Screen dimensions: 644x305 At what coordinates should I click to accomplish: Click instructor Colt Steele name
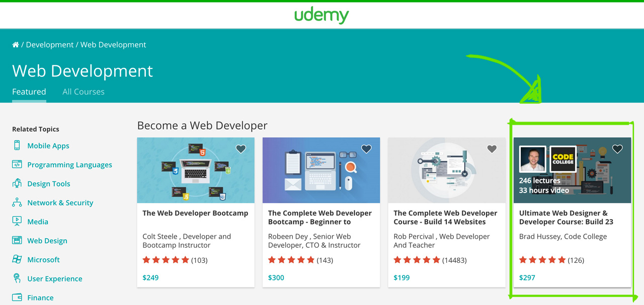click(161, 236)
